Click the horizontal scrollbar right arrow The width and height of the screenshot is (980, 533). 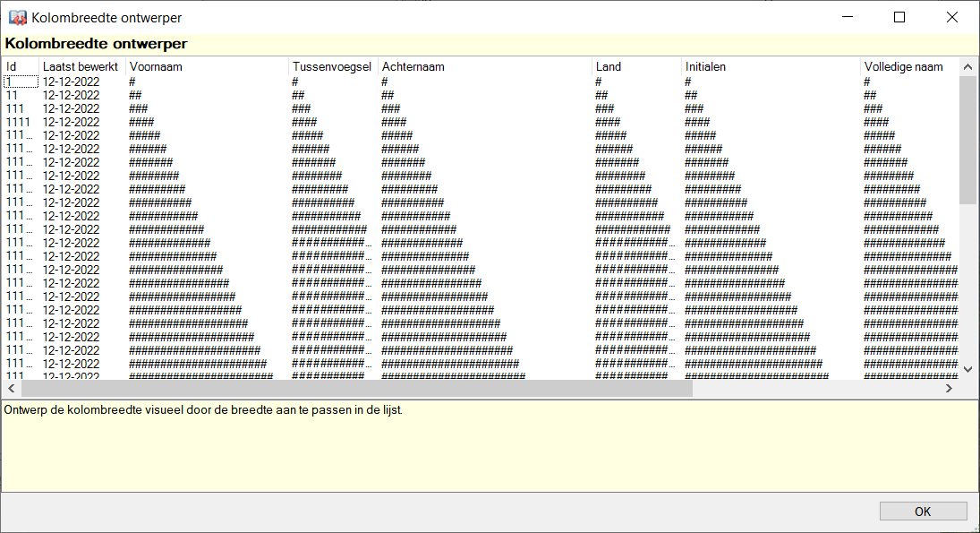(950, 390)
